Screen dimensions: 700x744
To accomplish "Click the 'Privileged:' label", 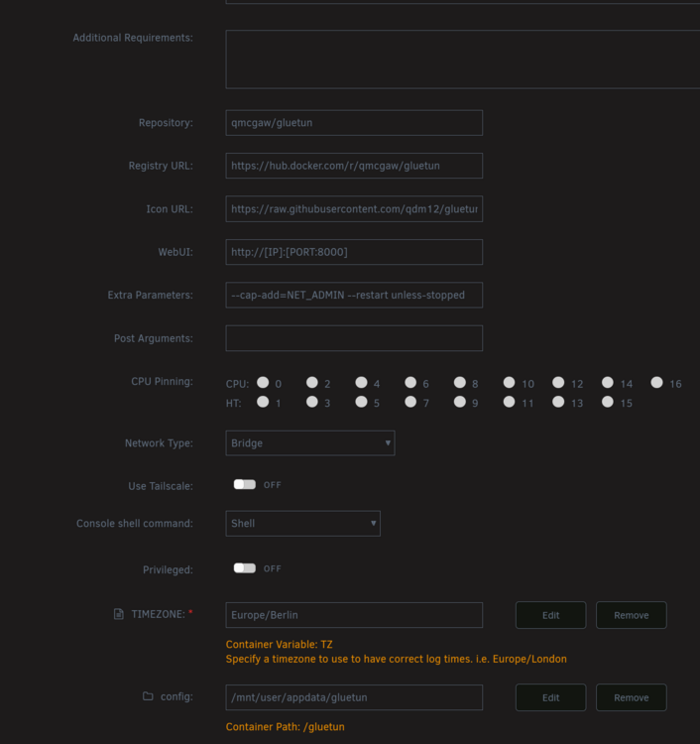I will coord(168,569).
